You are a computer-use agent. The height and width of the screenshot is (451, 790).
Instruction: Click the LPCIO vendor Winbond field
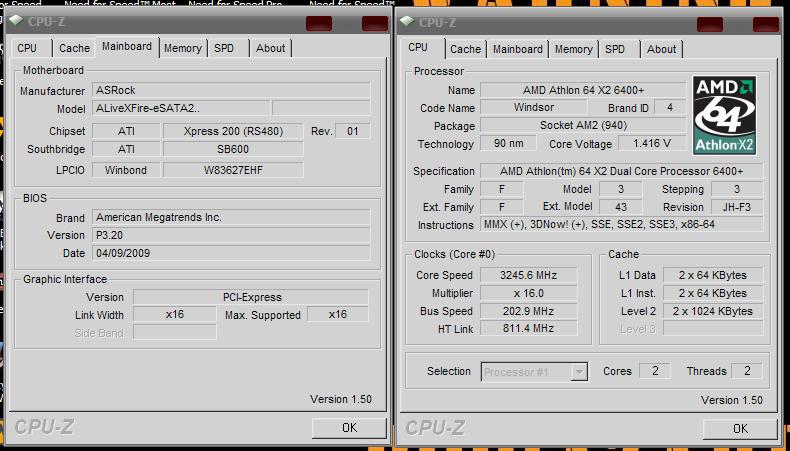pyautogui.click(x=126, y=170)
